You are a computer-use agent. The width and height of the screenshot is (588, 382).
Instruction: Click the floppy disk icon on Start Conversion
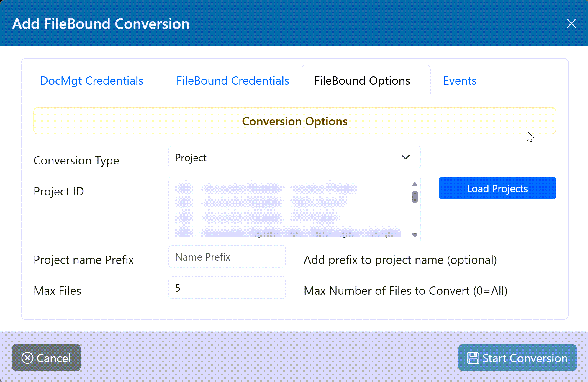473,358
